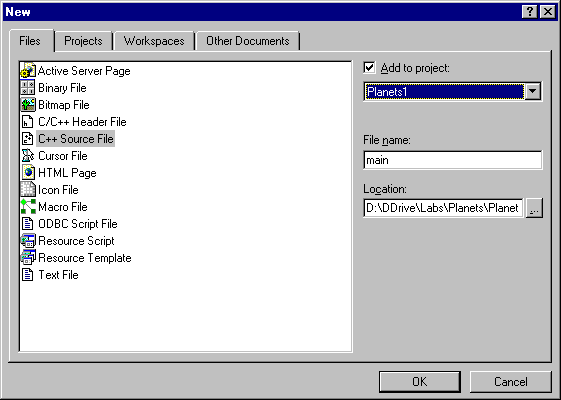Switch to the Projects tab

click(83, 41)
